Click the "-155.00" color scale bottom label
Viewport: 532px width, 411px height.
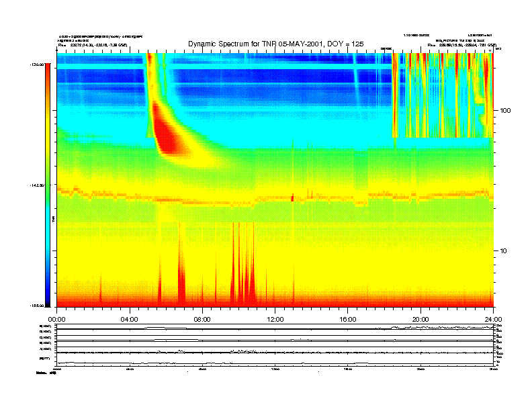coord(37,306)
